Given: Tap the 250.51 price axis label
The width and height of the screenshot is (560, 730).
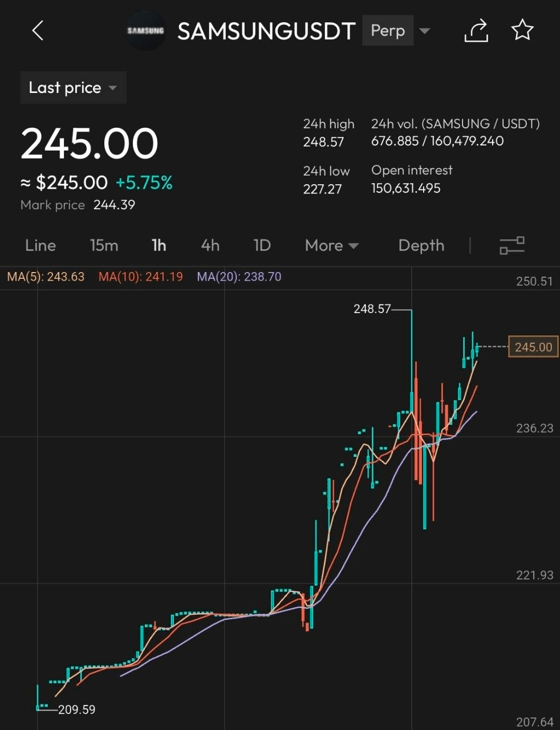Looking at the screenshot, I should [x=534, y=281].
